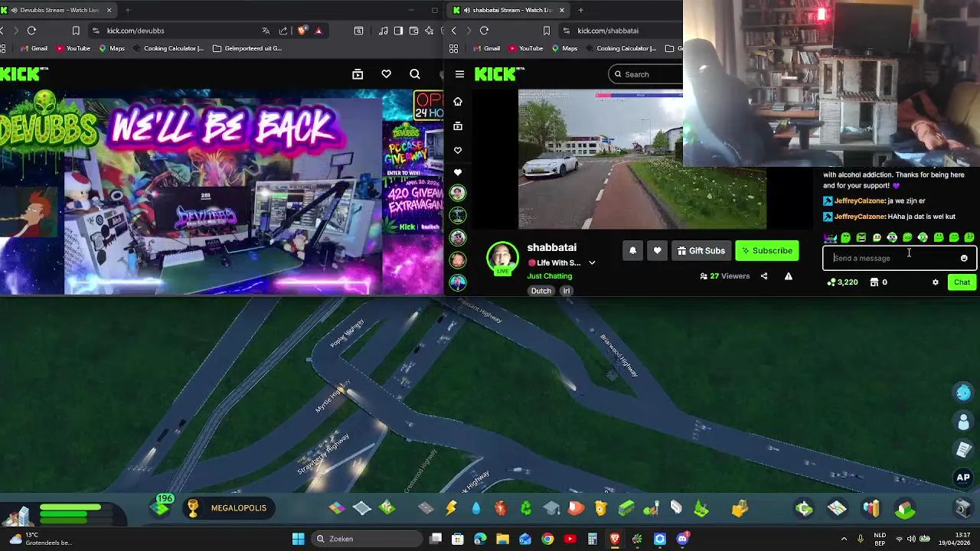Click the taskbar Zoeken search box
The image size is (980, 551).
[x=366, y=539]
